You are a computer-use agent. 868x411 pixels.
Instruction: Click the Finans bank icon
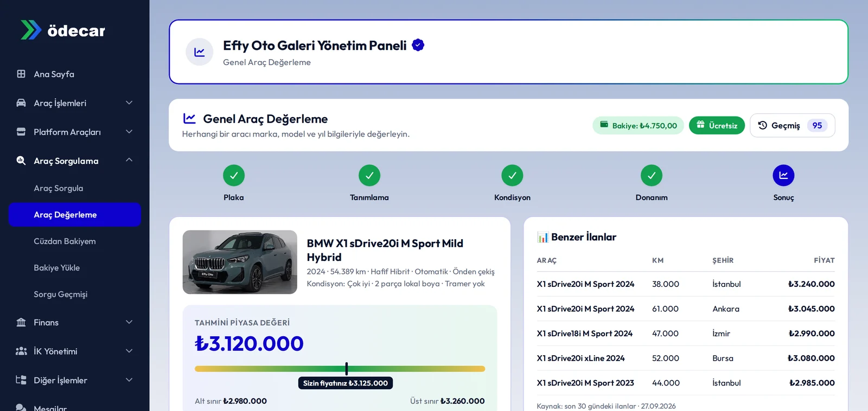(x=21, y=322)
